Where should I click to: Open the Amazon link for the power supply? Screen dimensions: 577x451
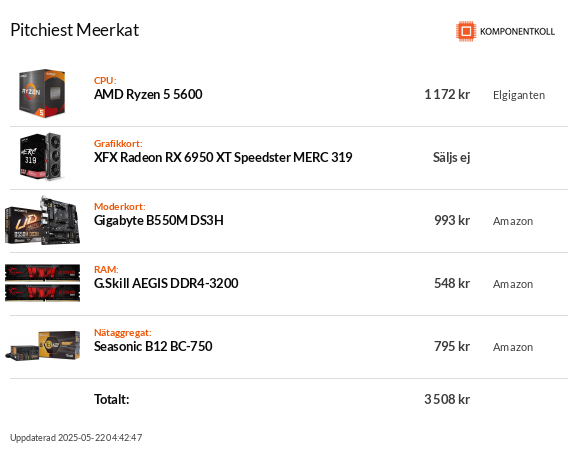(x=513, y=347)
